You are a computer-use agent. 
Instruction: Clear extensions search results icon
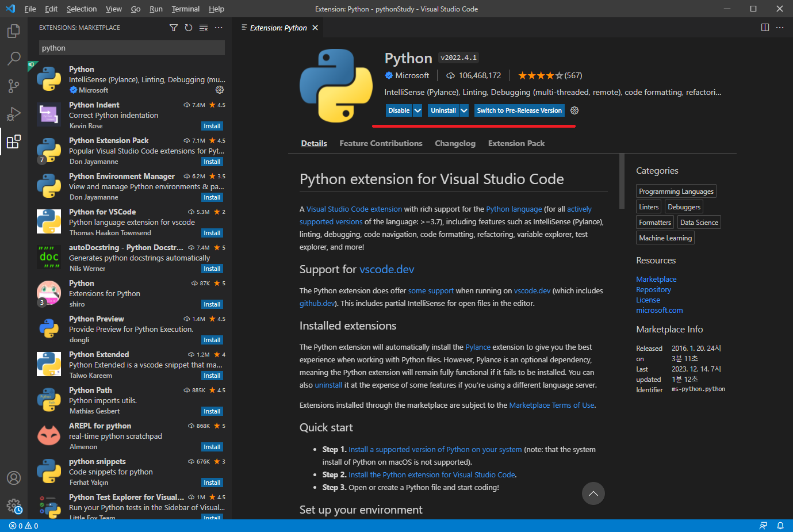coord(204,28)
